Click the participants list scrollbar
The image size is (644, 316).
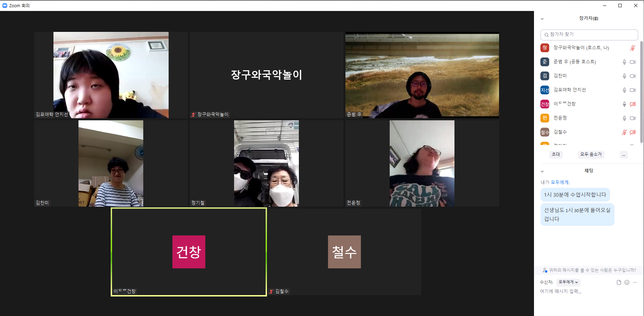tap(641, 93)
